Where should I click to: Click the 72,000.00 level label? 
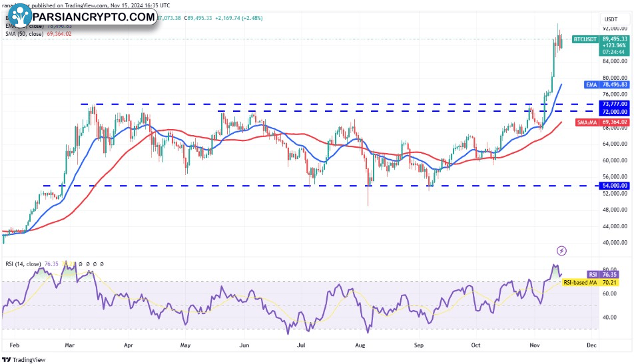[x=615, y=112]
